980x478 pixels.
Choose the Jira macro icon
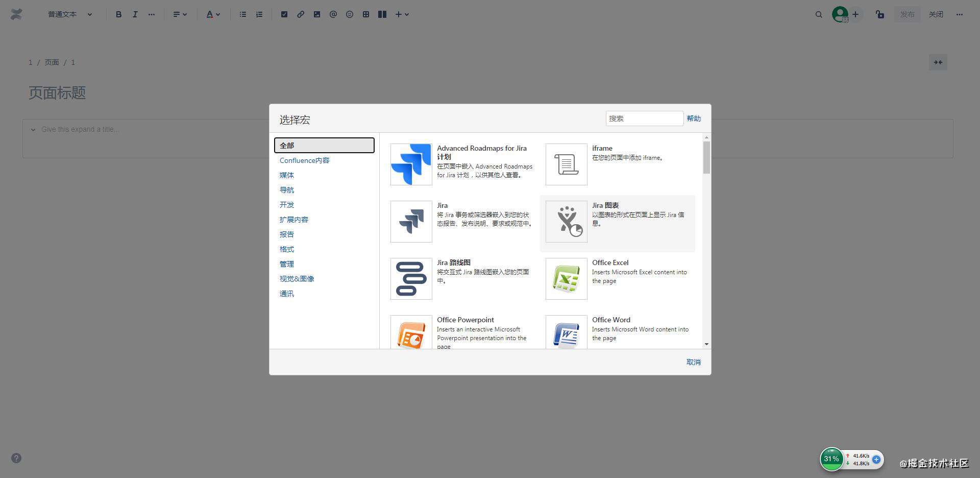[x=411, y=222]
